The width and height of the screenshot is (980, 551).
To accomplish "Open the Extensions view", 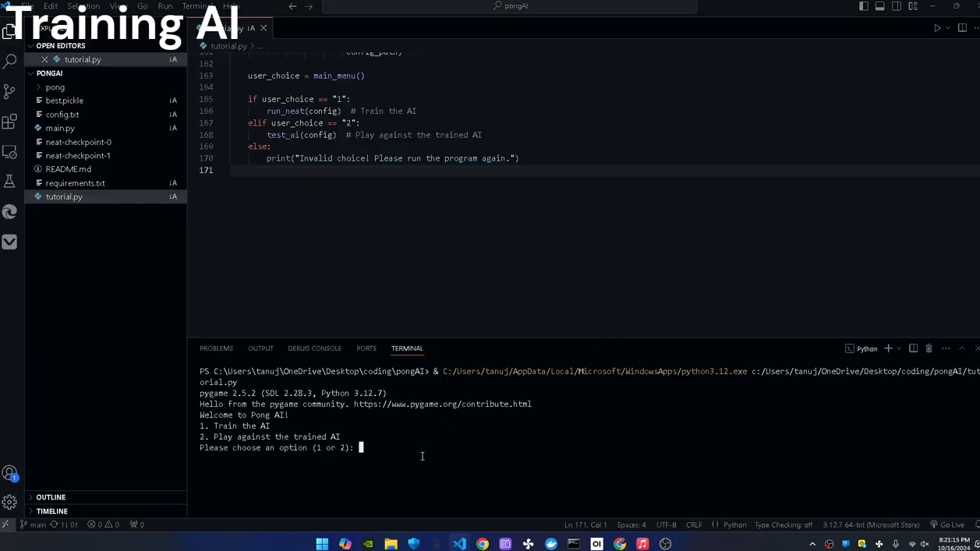I will click(9, 122).
